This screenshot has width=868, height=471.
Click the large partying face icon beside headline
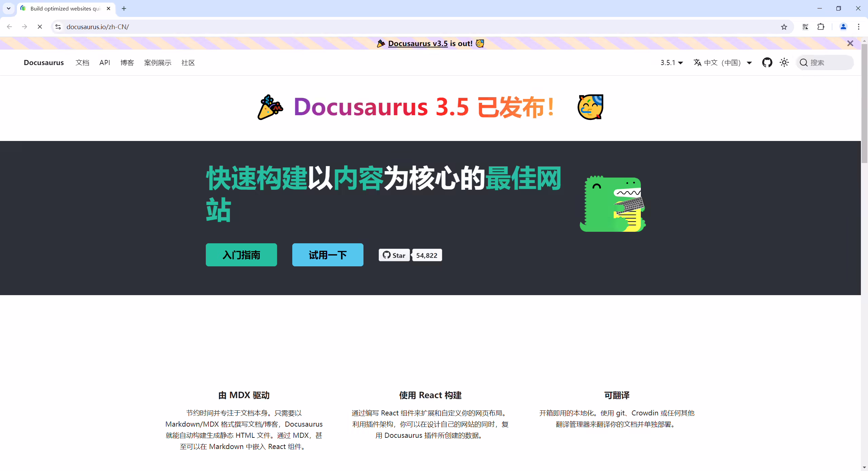click(x=590, y=107)
